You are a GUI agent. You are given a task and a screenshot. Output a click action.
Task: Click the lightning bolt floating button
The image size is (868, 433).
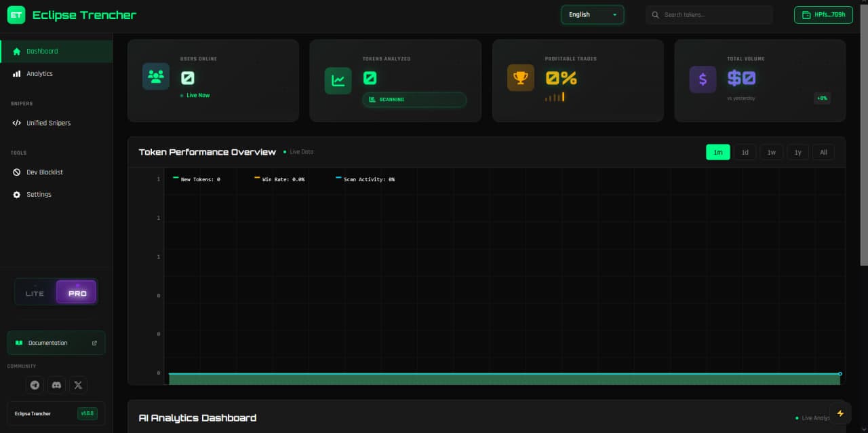pos(840,413)
